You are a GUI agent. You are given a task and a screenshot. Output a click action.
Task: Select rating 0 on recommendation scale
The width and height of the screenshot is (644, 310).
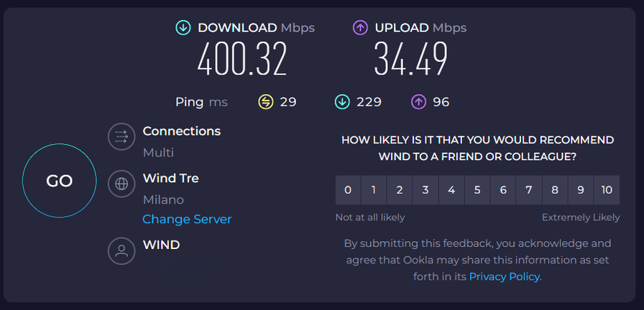pos(348,190)
